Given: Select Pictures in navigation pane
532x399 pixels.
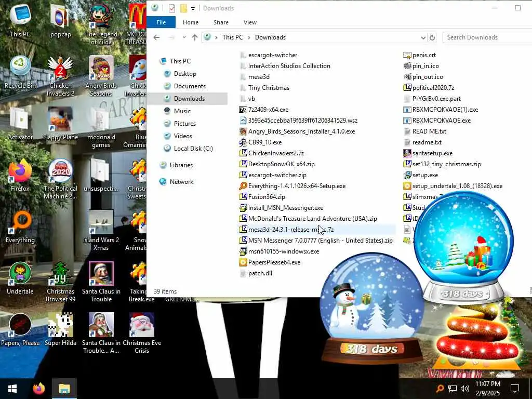Looking at the screenshot, I should [x=184, y=124].
